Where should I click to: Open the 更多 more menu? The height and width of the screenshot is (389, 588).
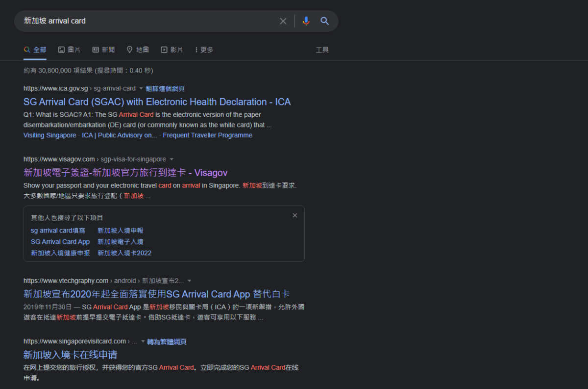coord(204,50)
